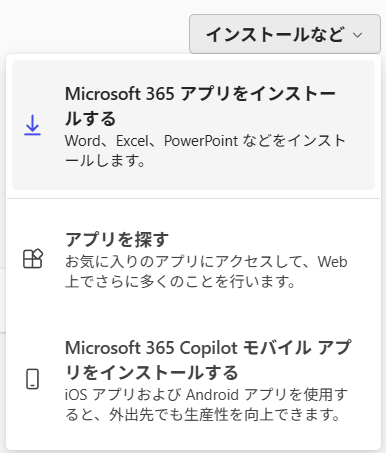Click the Word、Excel、PowerPoint description text
The width and height of the screenshot is (386, 453).
[x=205, y=151]
